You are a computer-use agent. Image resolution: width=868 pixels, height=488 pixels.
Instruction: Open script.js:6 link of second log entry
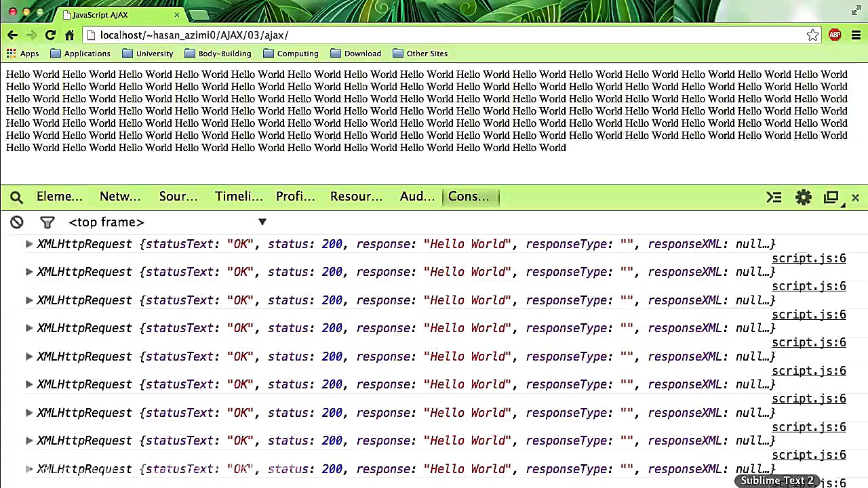pyautogui.click(x=809, y=286)
